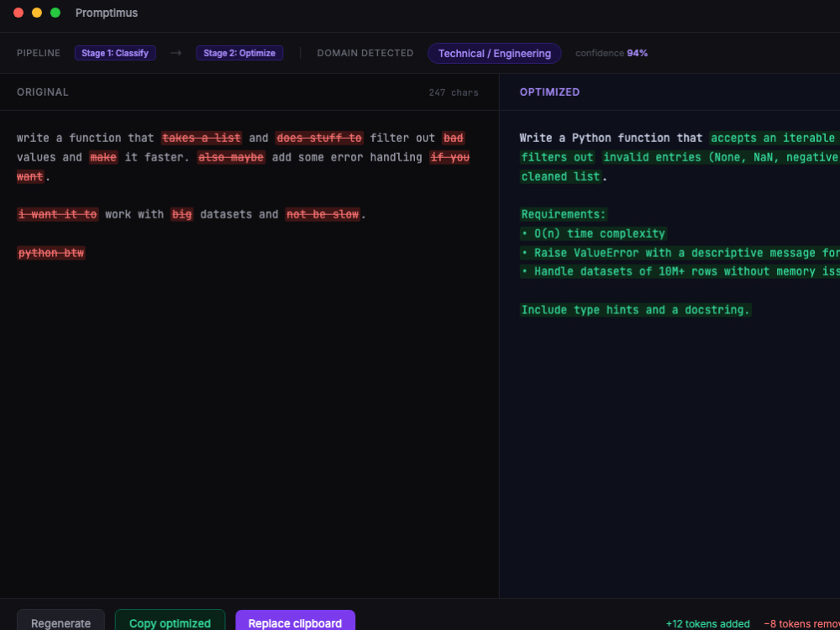Click the 'Requirements:' line

click(564, 214)
